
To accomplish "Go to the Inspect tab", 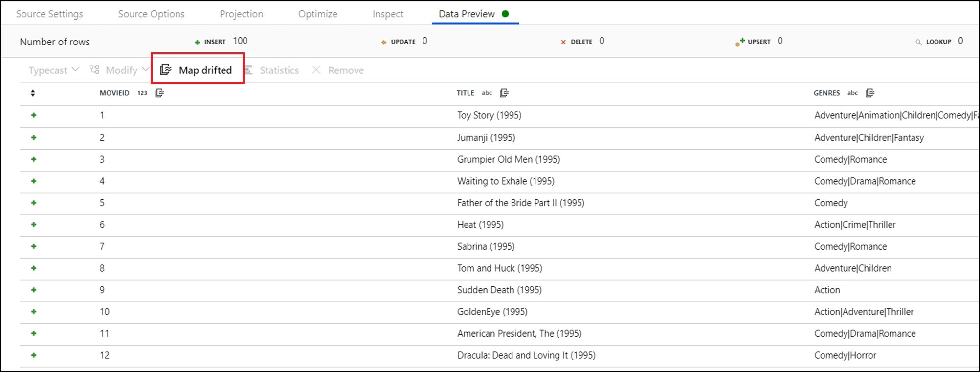I will coord(388,14).
